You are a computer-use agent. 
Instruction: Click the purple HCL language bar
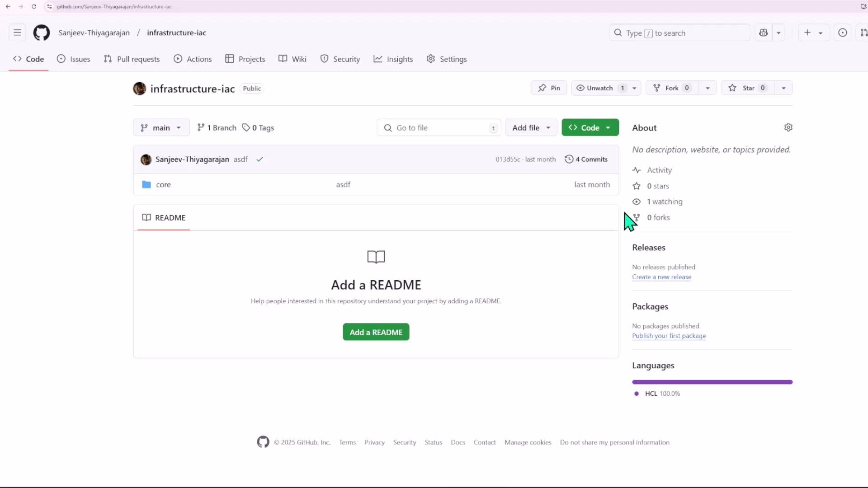click(x=712, y=382)
